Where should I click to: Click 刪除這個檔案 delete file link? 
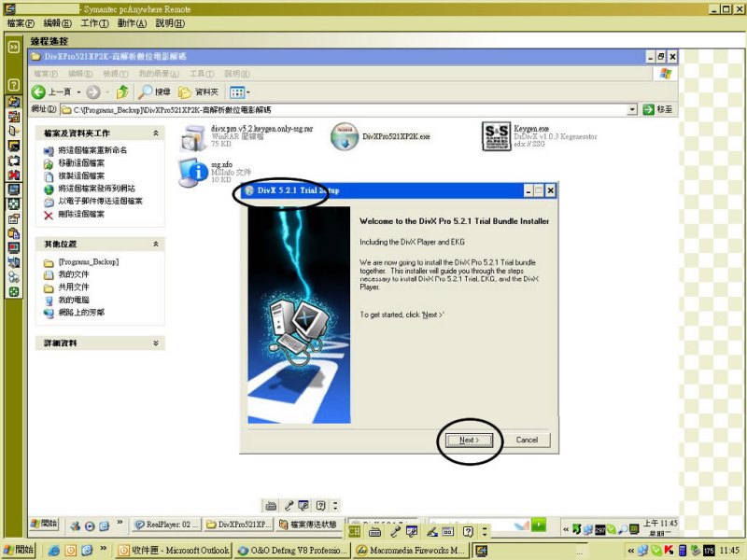(81, 215)
